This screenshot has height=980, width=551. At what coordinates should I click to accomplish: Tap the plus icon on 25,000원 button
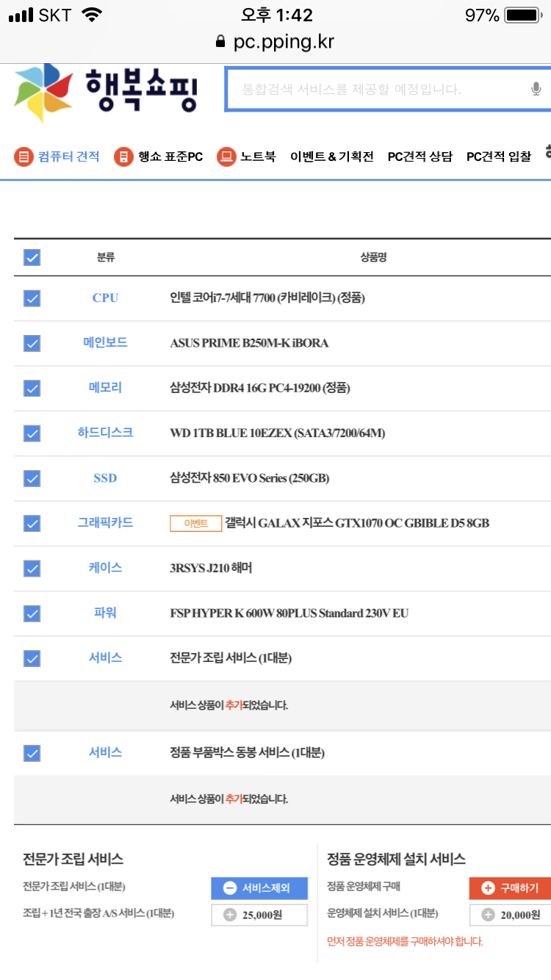[230, 915]
